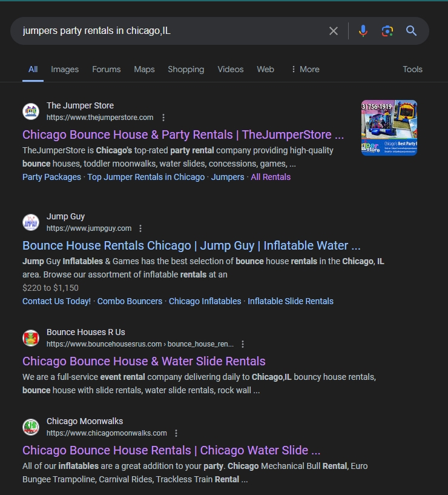Follow the Inflatable Slide Rentals sitelink
Screen dimensions: 448x495
tap(290, 301)
